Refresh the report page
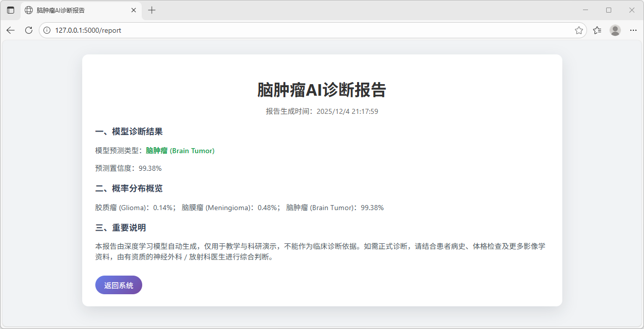Image resolution: width=644 pixels, height=329 pixels. 29,30
